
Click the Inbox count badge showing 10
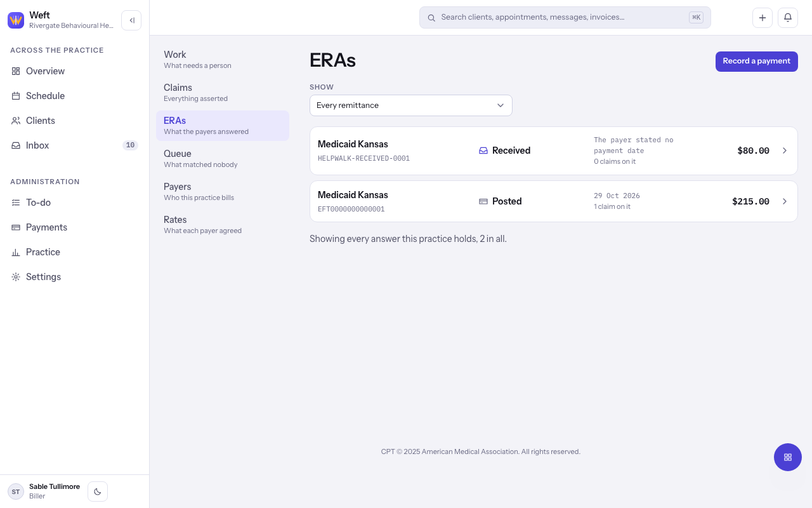click(130, 145)
